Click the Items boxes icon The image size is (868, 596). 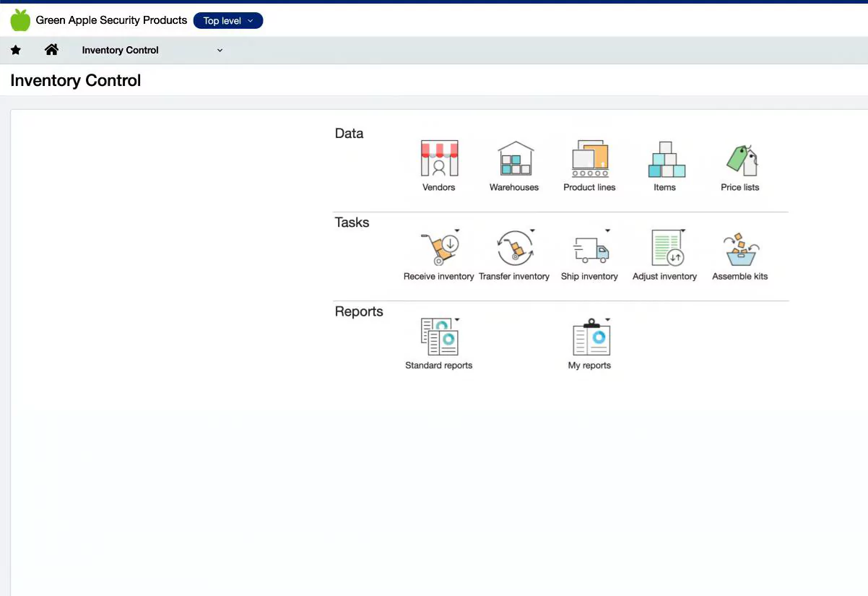point(665,159)
